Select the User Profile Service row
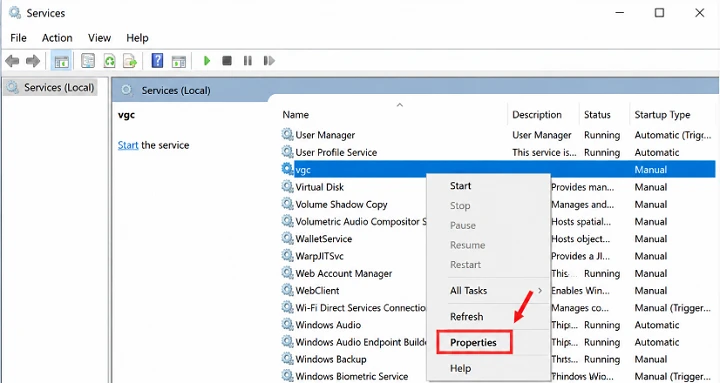Image resolution: width=720 pixels, height=383 pixels. point(498,152)
